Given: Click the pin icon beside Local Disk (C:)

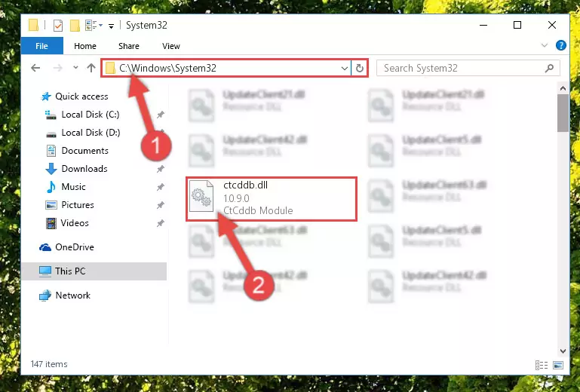Looking at the screenshot, I should (x=160, y=115).
